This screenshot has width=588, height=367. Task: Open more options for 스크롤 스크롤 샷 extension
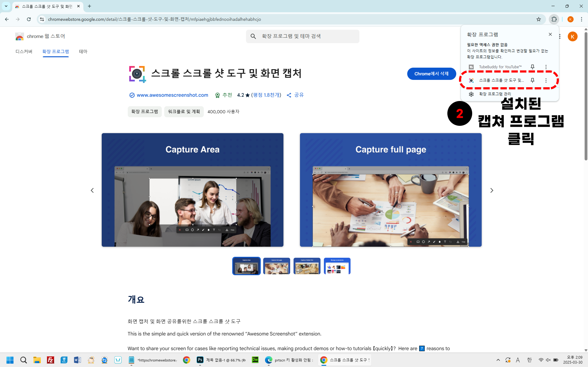546,80
